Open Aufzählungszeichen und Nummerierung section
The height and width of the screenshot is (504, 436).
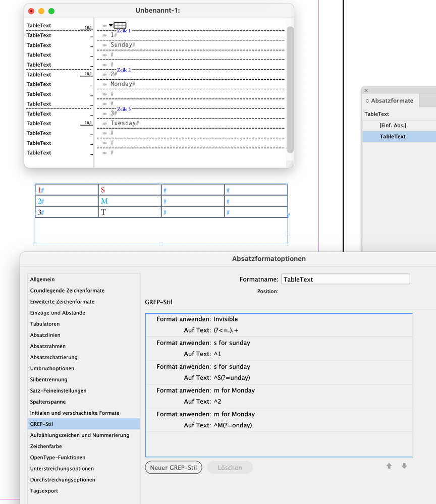tap(84, 435)
